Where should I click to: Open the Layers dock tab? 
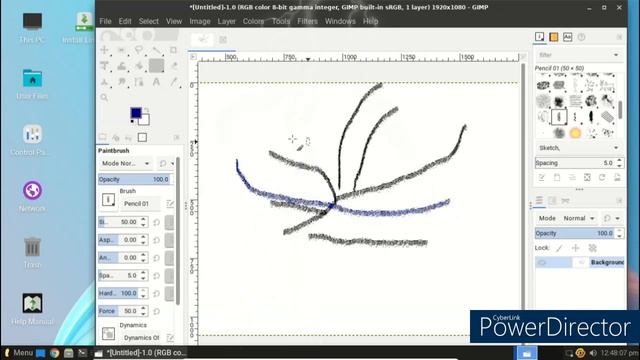[539, 200]
